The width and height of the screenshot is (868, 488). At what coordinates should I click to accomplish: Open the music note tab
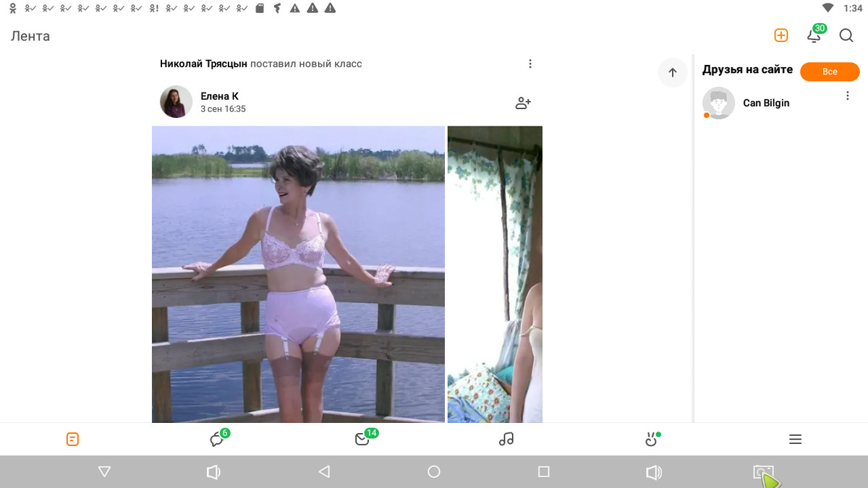(506, 439)
